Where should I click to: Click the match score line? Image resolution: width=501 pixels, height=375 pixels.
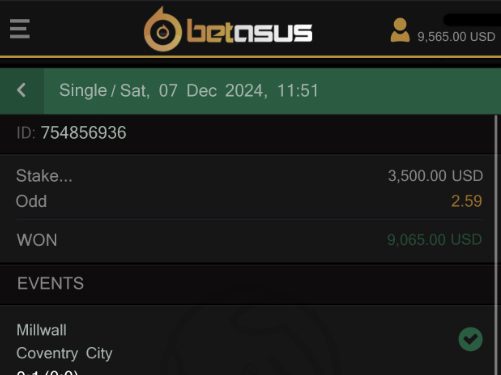click(47, 372)
